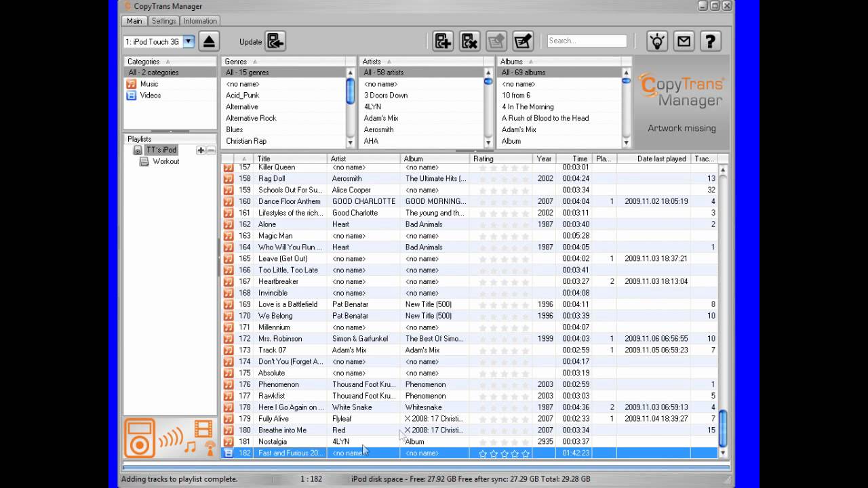This screenshot has height=488, width=868.
Task: Sort tracks by Rating column
Action: pyautogui.click(x=501, y=159)
